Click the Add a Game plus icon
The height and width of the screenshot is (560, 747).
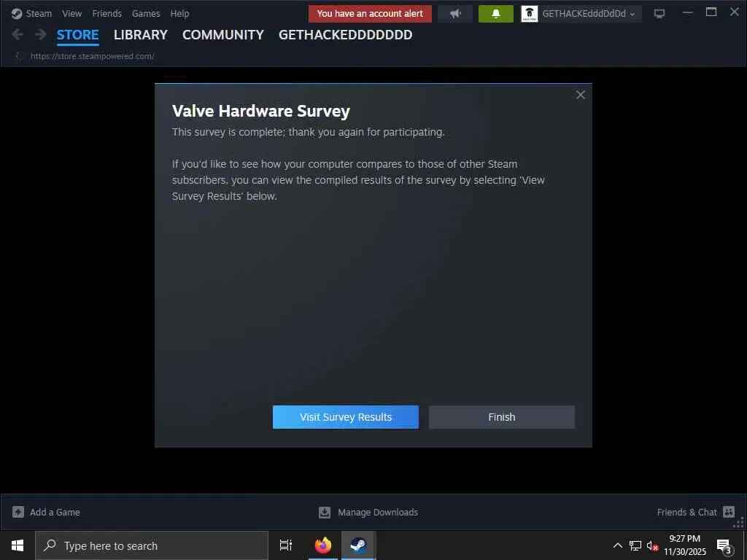click(18, 512)
